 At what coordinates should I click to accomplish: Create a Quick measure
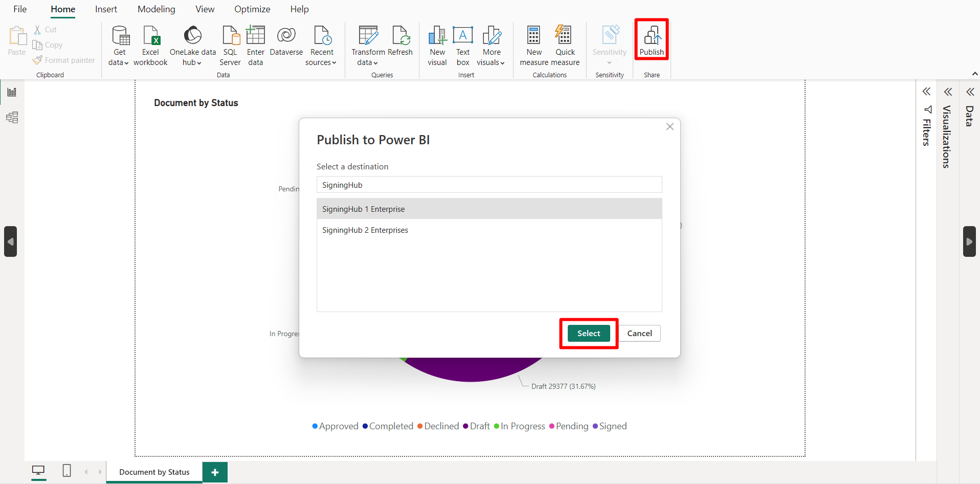coord(565,46)
